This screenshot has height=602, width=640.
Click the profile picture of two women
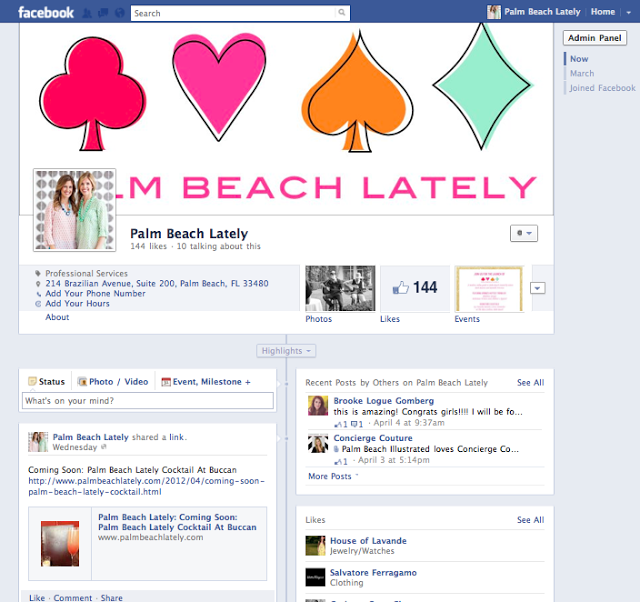pos(75,210)
